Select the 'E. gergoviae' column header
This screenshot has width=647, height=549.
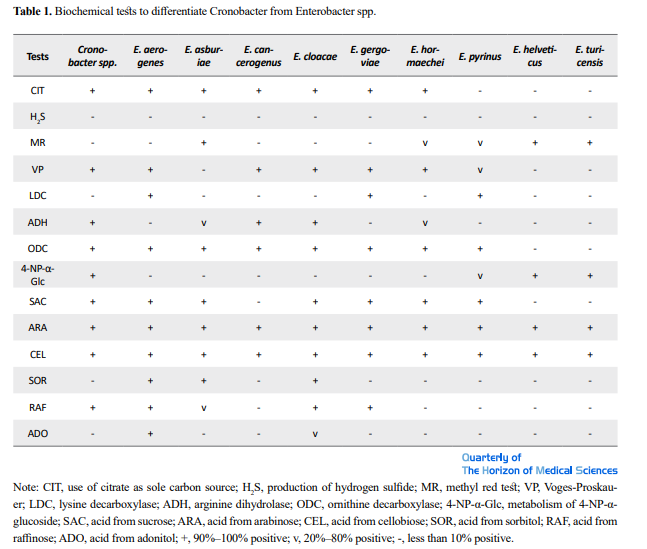pos(370,56)
